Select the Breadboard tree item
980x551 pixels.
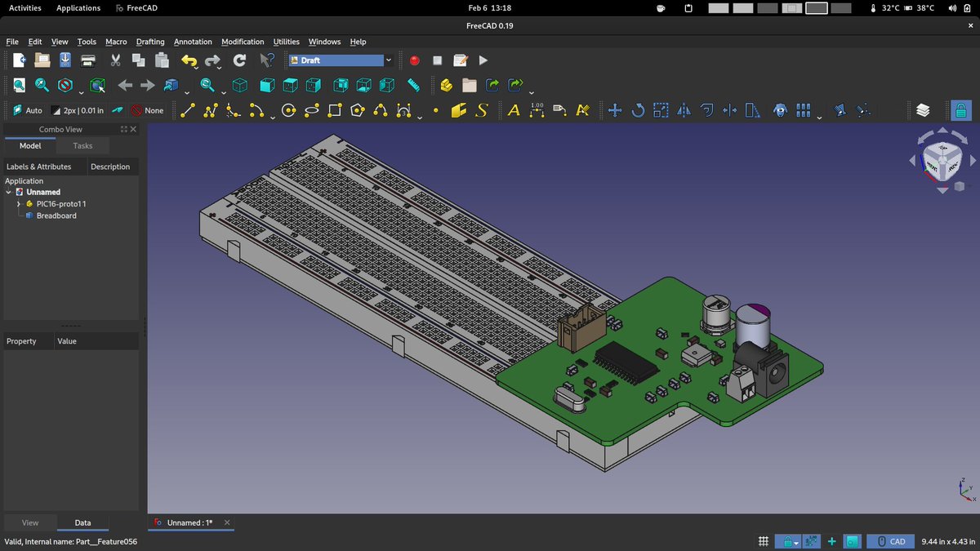coord(56,216)
